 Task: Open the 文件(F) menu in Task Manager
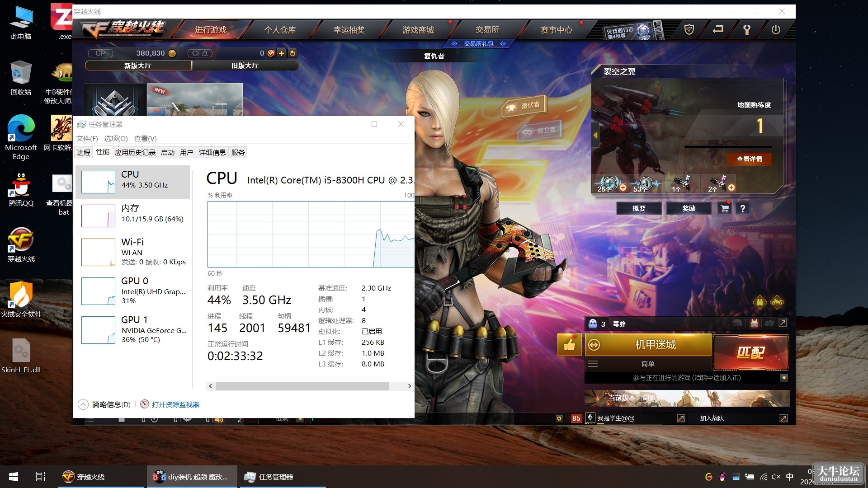click(x=87, y=139)
